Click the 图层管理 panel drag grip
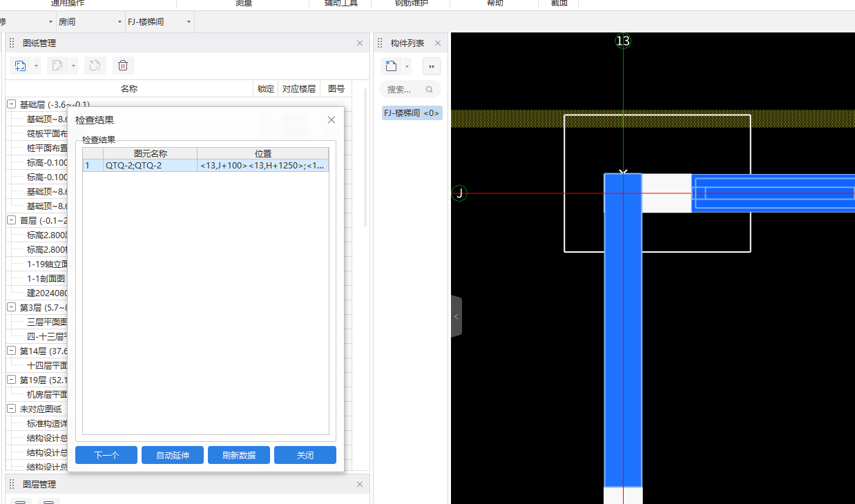This screenshot has width=855, height=504. (12, 485)
